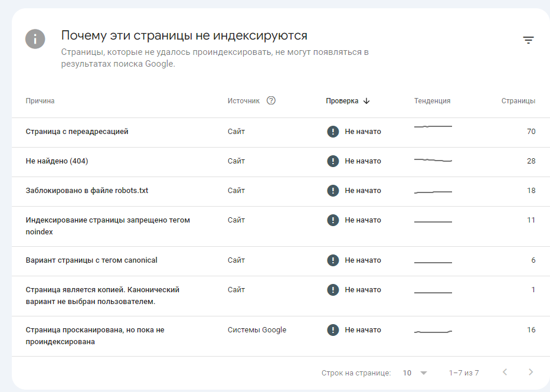This screenshot has width=550, height=392.
Task: Click the help icon next to Источник column
Action: [271, 100]
